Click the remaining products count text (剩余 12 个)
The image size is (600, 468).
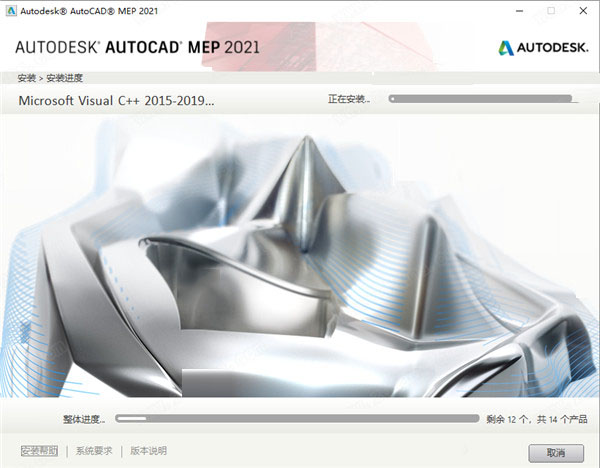(x=537, y=419)
